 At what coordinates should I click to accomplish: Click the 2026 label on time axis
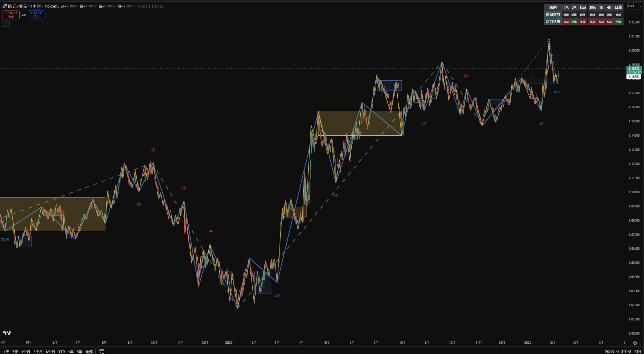coord(527,342)
